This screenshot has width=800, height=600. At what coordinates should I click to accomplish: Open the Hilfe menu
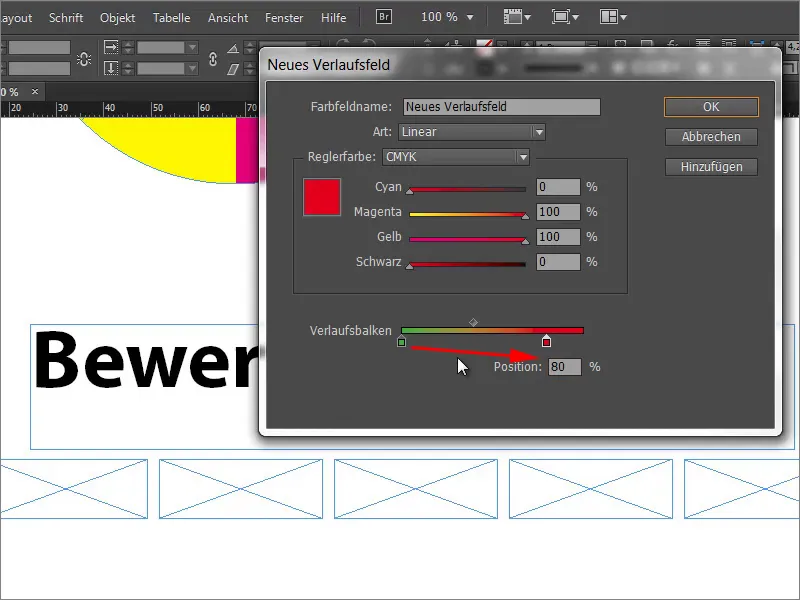pos(333,18)
